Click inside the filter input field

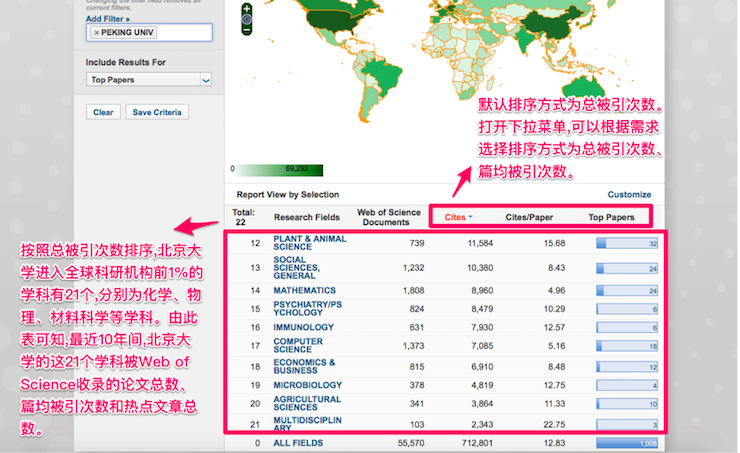149,33
